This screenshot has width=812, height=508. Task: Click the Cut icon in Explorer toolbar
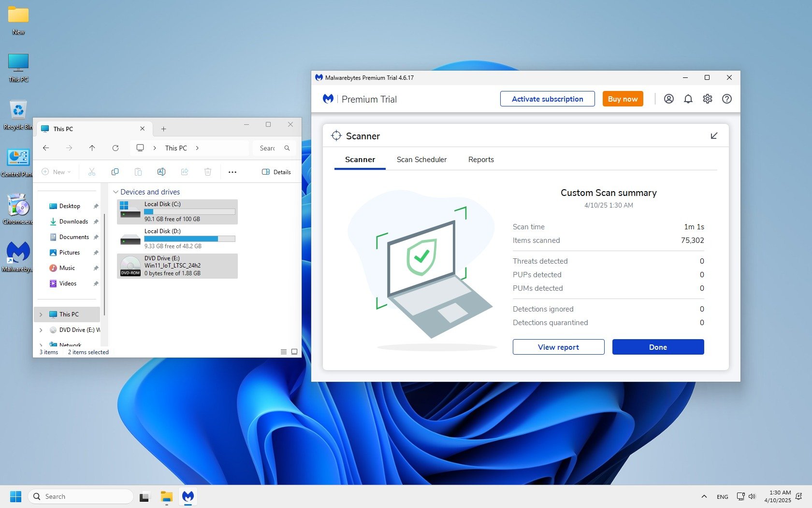coord(92,172)
